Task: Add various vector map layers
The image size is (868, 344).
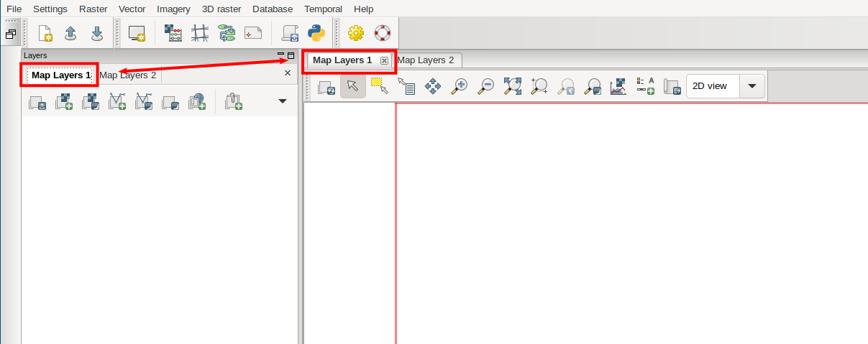Action: [x=144, y=102]
